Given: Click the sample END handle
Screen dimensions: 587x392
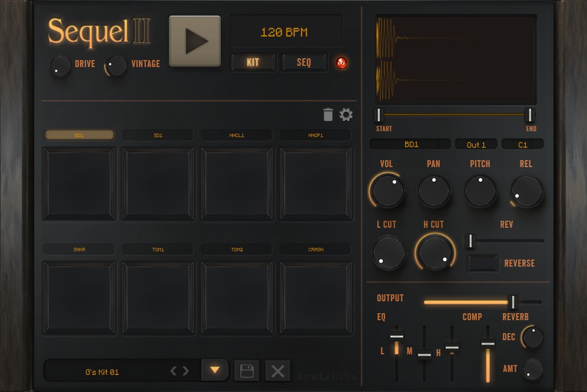Looking at the screenshot, I should [x=530, y=115].
